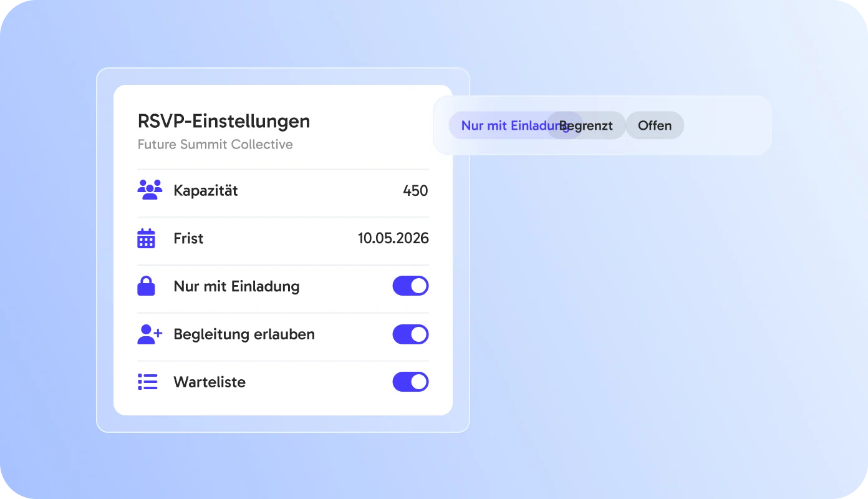Click the people icon beside Kapazität
Viewport: 868px width, 499px height.
point(150,190)
